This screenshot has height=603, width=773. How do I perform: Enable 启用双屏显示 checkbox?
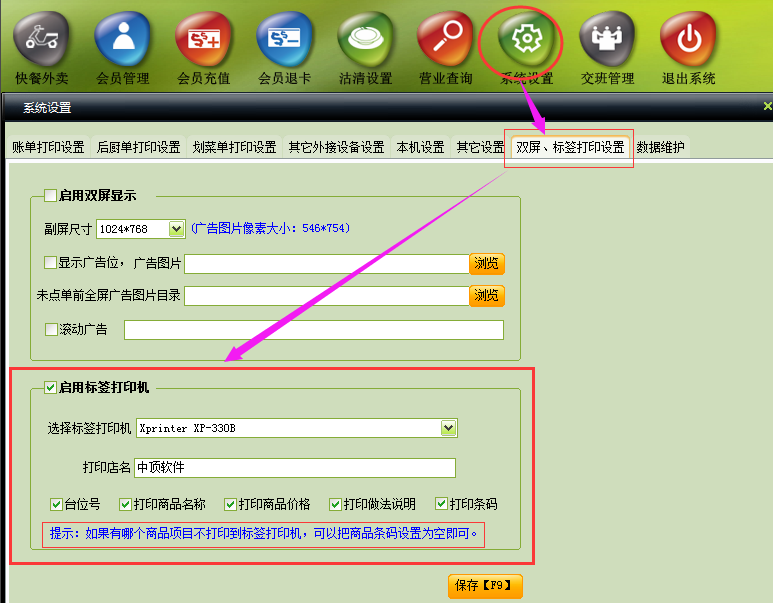50,196
